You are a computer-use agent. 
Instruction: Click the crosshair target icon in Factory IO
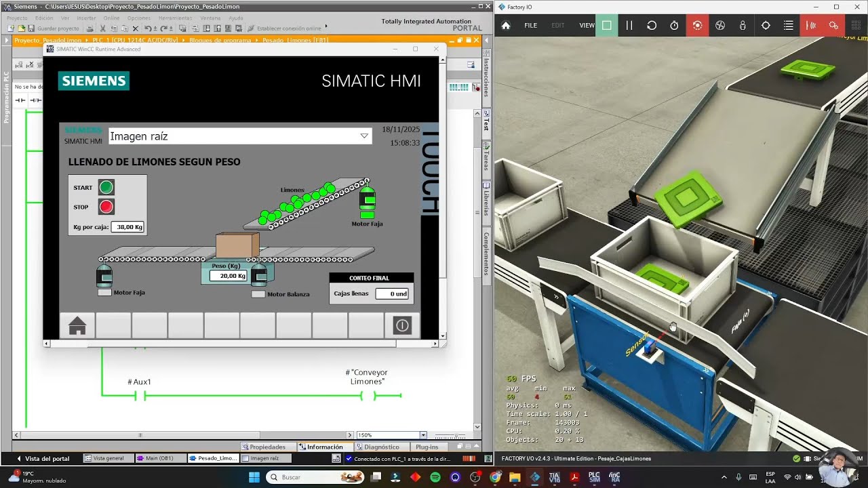(766, 25)
